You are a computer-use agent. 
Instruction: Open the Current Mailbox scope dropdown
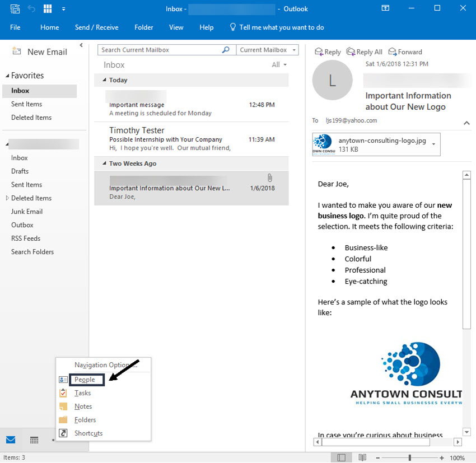point(268,50)
